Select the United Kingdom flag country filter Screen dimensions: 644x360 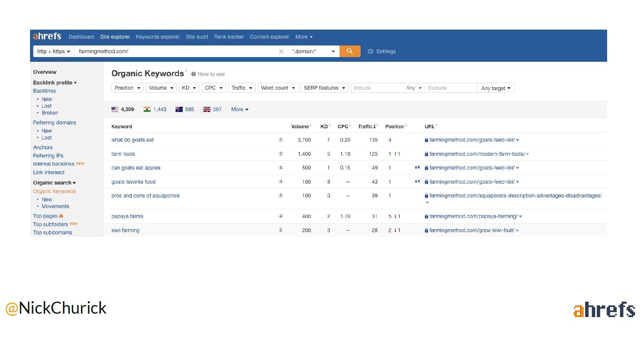pyautogui.click(x=207, y=109)
